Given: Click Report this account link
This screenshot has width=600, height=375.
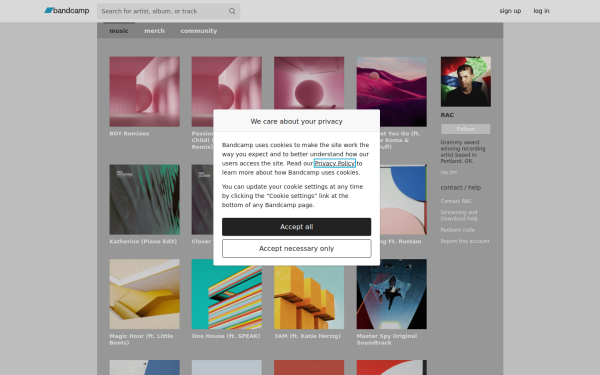Looking at the screenshot, I should pos(465,241).
